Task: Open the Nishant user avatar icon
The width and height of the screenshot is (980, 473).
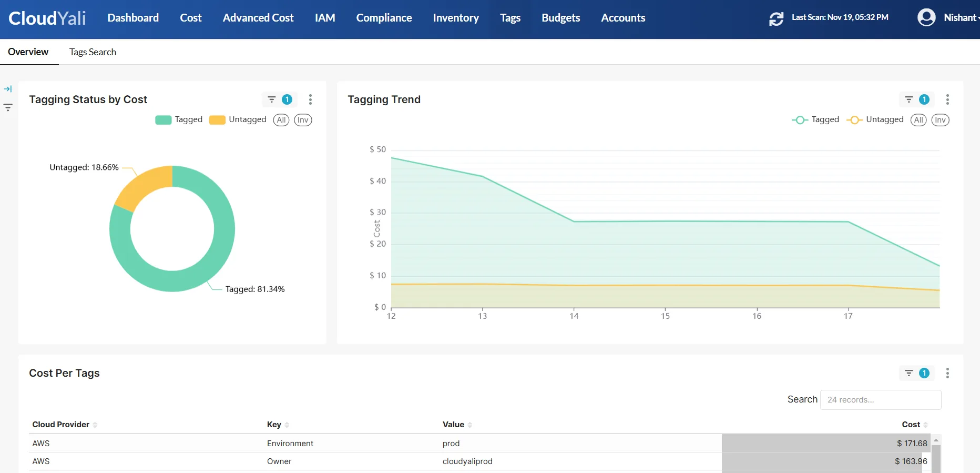Action: tap(926, 17)
